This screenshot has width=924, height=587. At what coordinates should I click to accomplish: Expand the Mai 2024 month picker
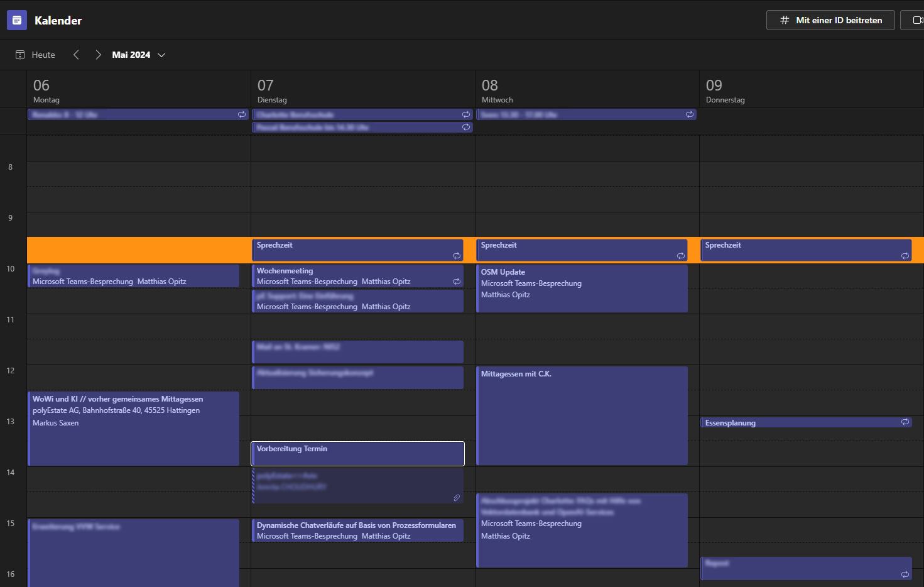coord(161,55)
